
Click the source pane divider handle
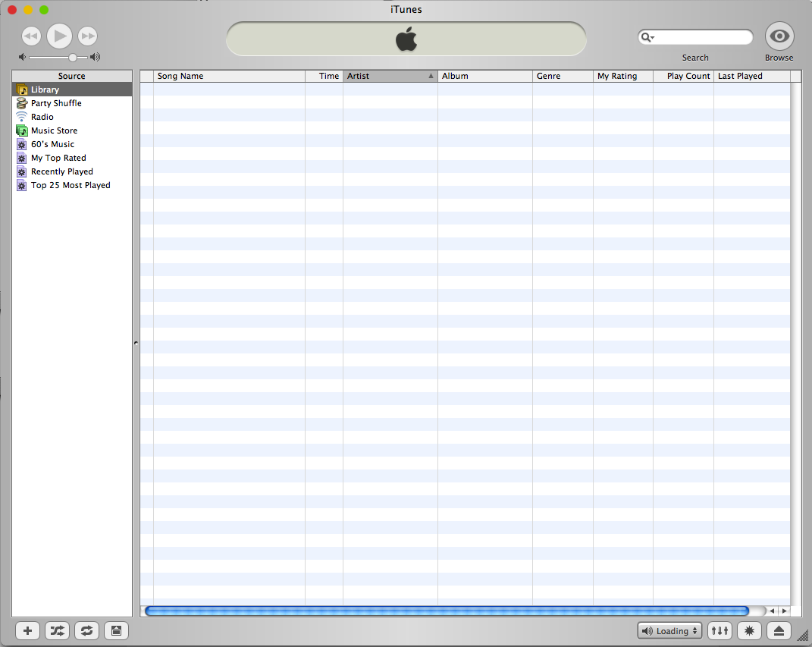pyautogui.click(x=136, y=343)
